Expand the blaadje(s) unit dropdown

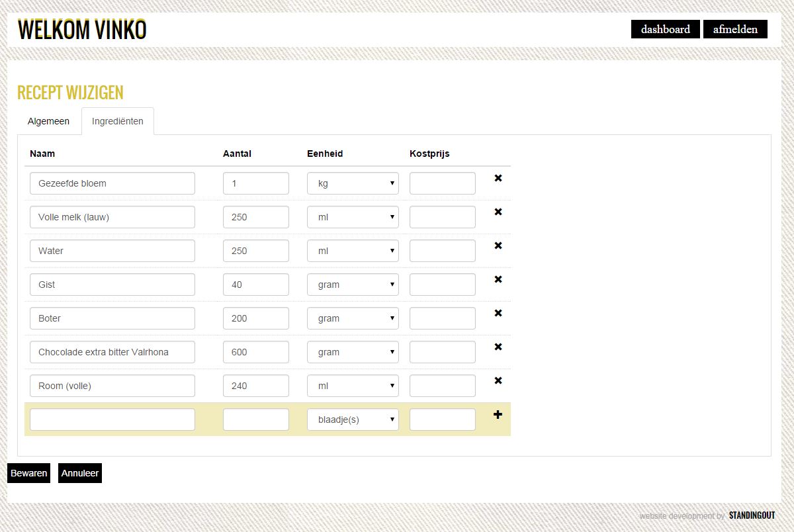(x=353, y=420)
